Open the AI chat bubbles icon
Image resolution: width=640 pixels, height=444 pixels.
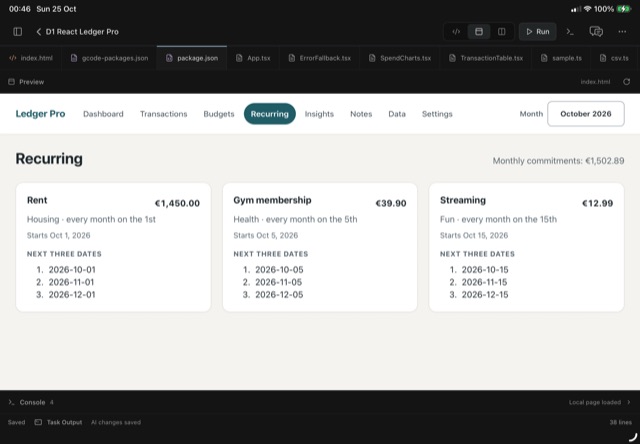pos(596,31)
